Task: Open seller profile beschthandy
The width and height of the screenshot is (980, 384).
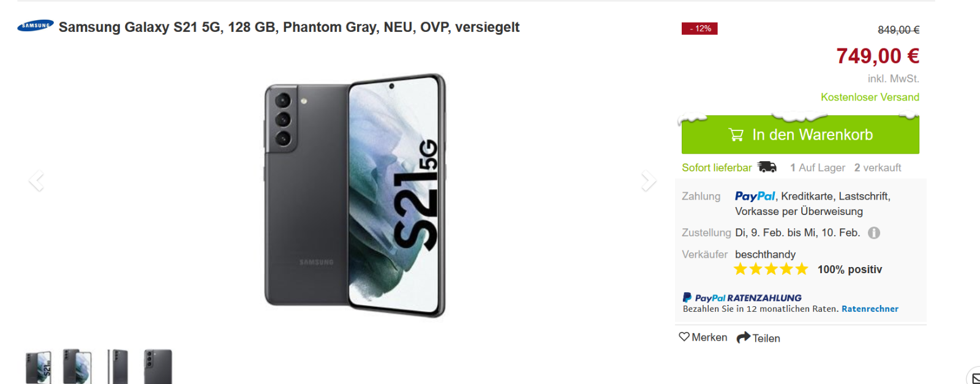Action: pos(765,254)
